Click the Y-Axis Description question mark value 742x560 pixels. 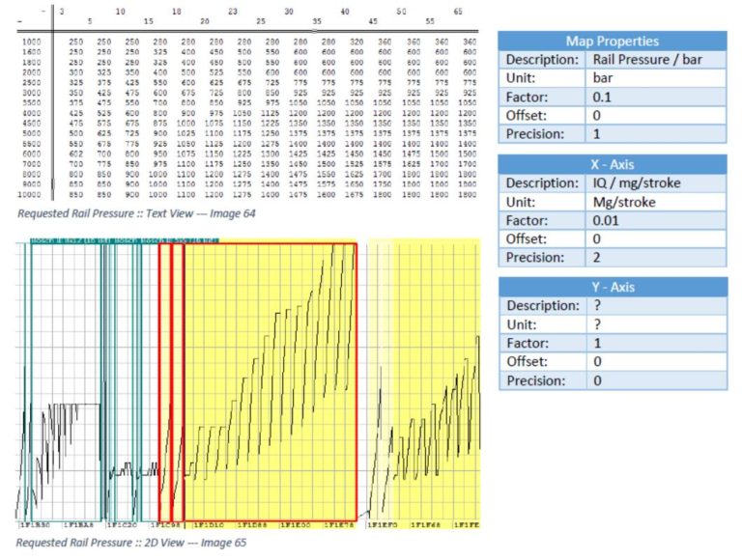click(656, 305)
